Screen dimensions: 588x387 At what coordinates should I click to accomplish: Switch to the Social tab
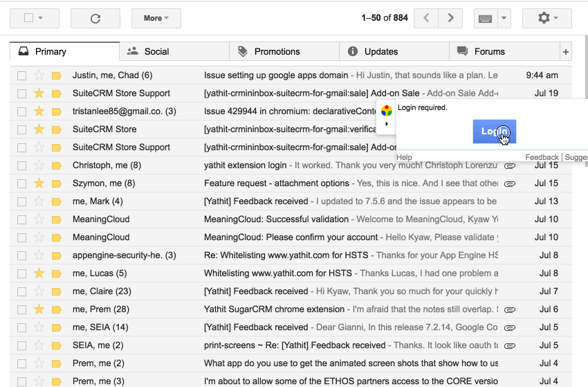click(174, 51)
